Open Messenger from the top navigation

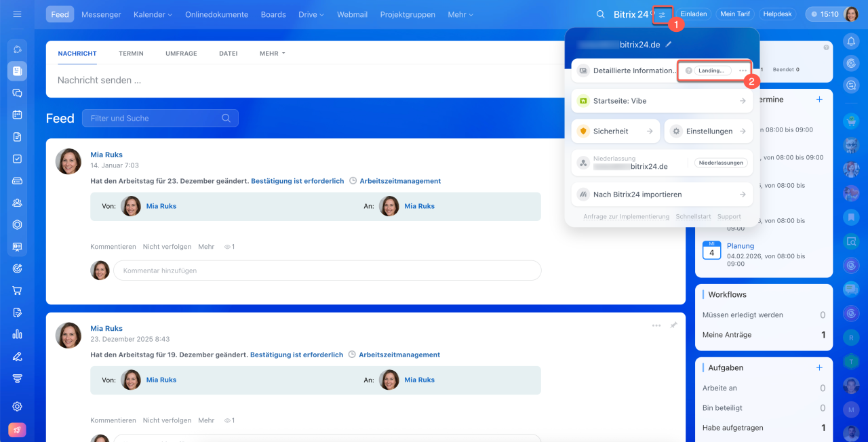(101, 14)
